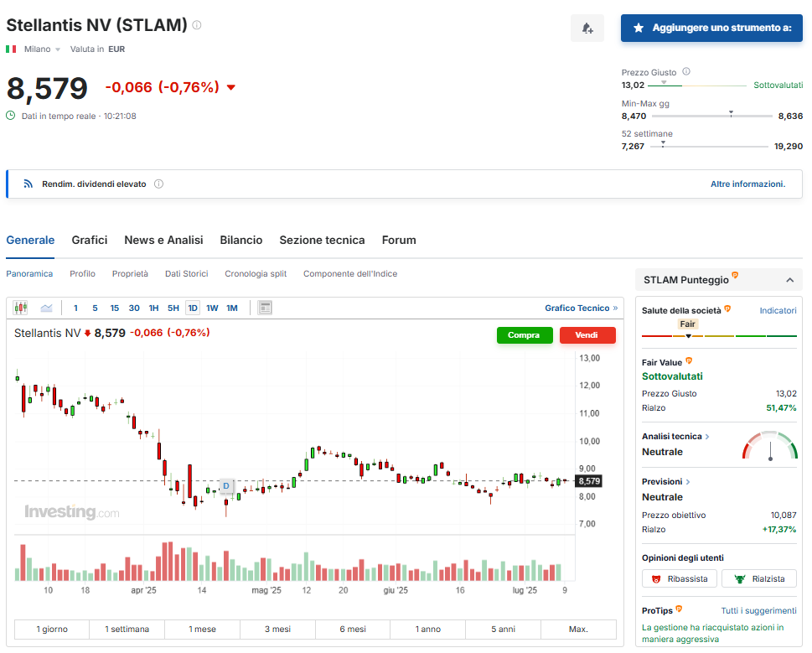
Task: Select the 1D chart interval
Action: point(193,308)
